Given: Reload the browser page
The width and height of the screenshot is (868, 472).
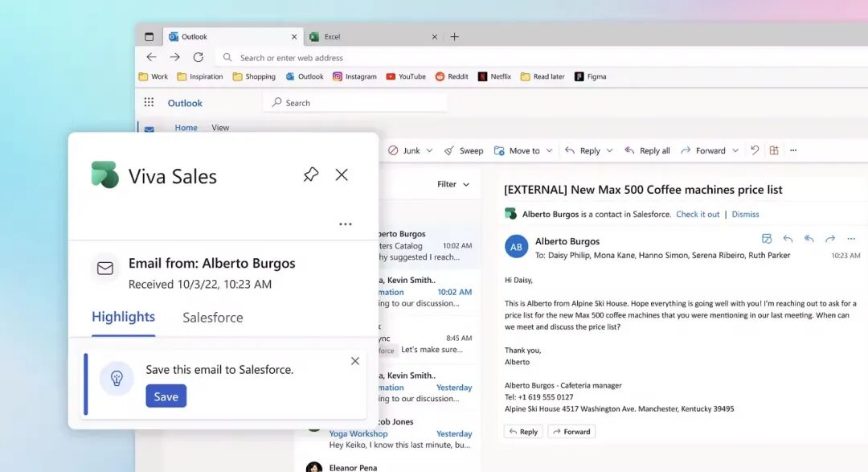Looking at the screenshot, I should pos(199,57).
